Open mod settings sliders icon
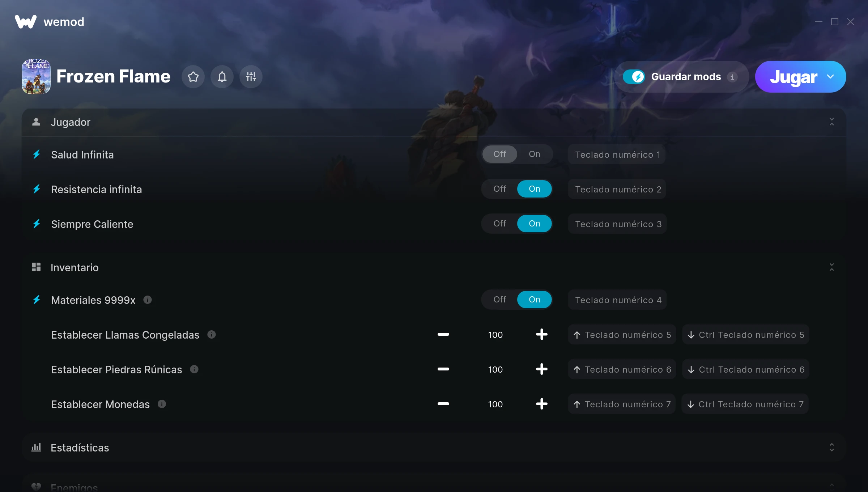Screen dimensions: 868x492 tap(251, 77)
